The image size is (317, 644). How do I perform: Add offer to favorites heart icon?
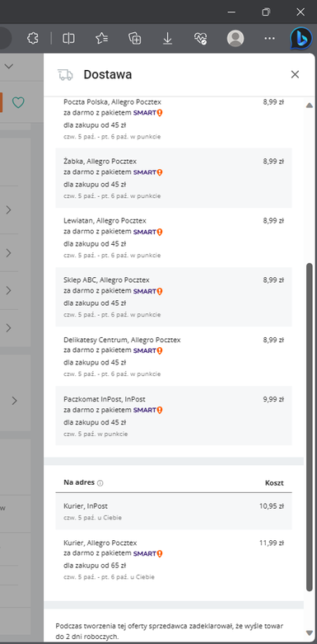pos(18,102)
